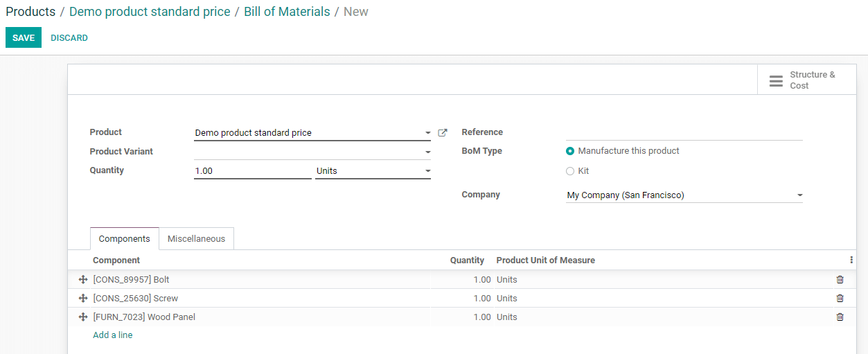The image size is (868, 354).
Task: Click trash icon for Screw component
Action: pyautogui.click(x=840, y=299)
